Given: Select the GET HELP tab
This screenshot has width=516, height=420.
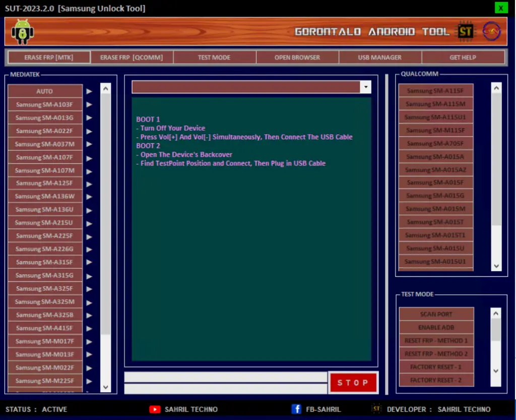Looking at the screenshot, I should [463, 57].
